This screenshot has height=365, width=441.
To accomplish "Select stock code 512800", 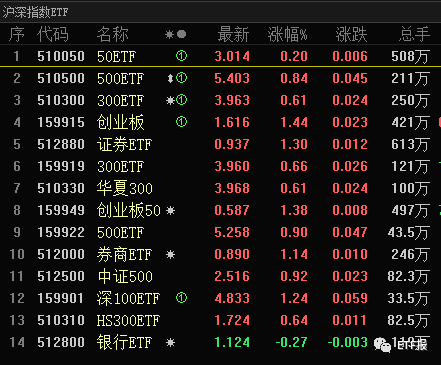I will pyautogui.click(x=61, y=342).
